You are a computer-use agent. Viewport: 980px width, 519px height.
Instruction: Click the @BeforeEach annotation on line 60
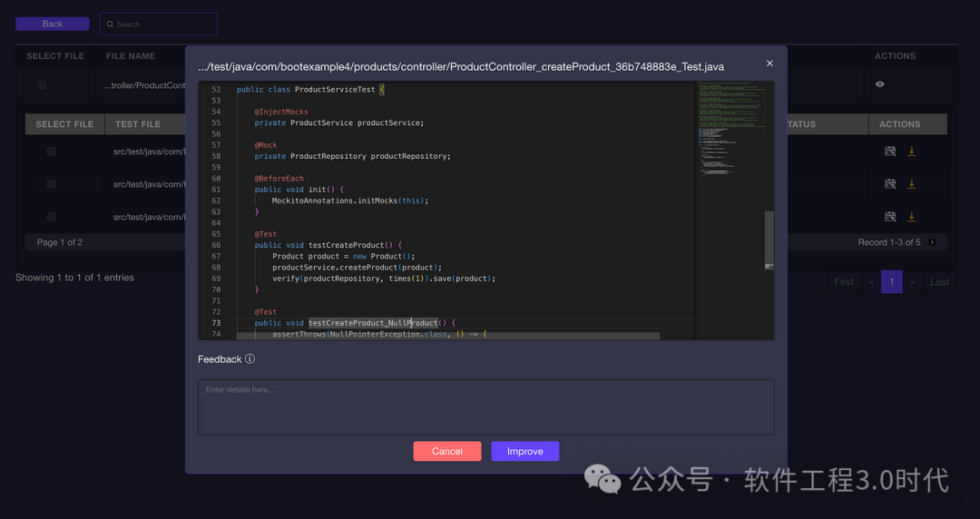coord(279,178)
